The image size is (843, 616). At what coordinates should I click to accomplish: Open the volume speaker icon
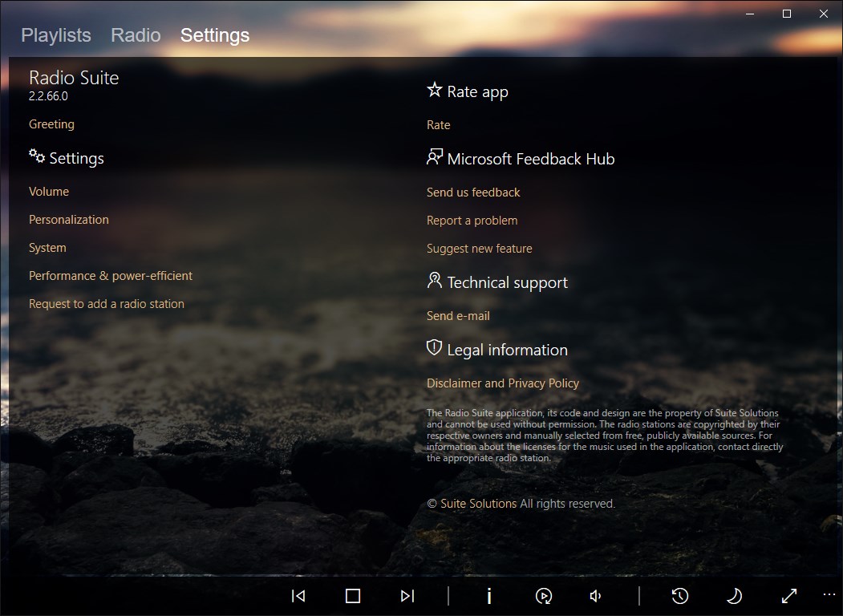(x=596, y=596)
